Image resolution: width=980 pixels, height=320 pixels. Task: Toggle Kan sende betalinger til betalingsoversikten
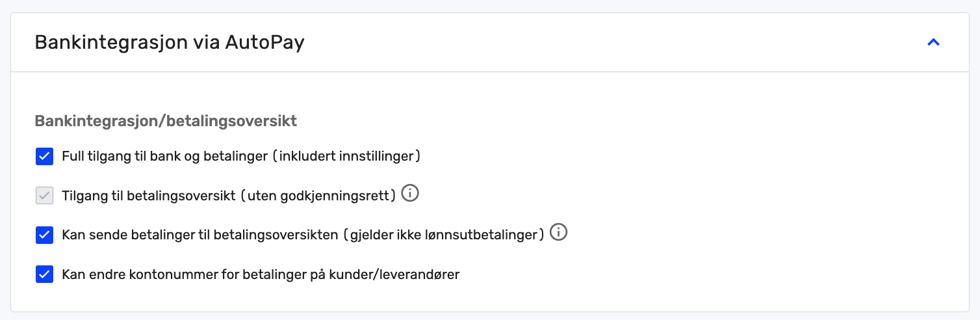click(x=44, y=235)
